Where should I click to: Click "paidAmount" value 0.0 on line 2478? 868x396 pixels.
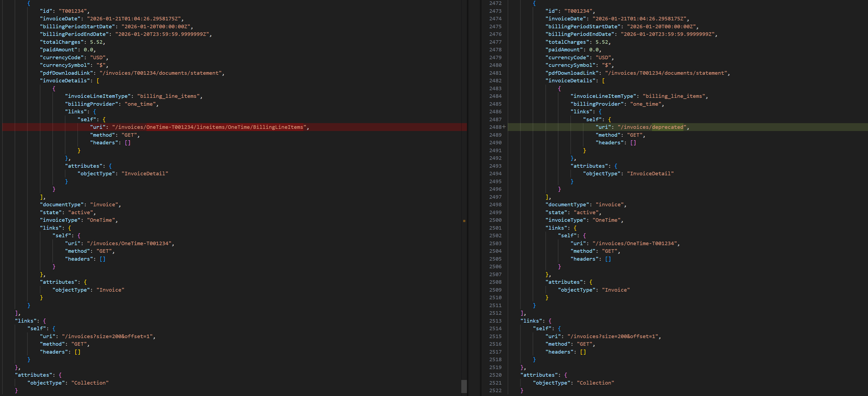(x=594, y=50)
